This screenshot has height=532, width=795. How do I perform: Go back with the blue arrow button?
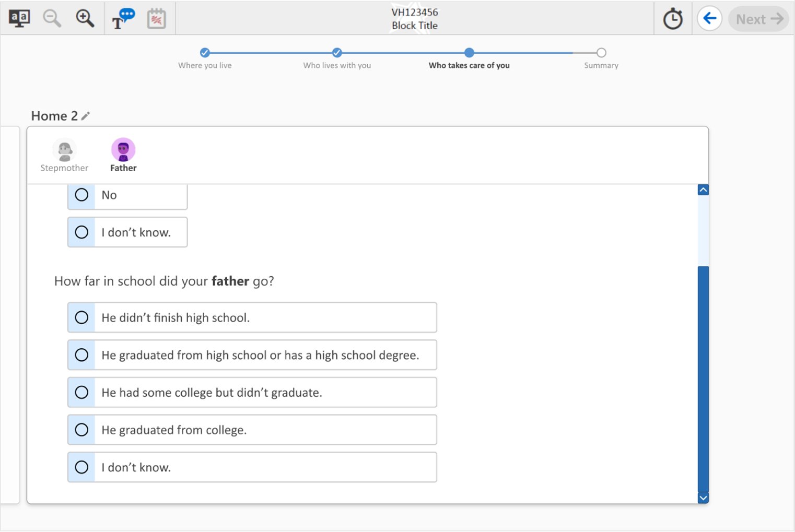click(x=709, y=19)
